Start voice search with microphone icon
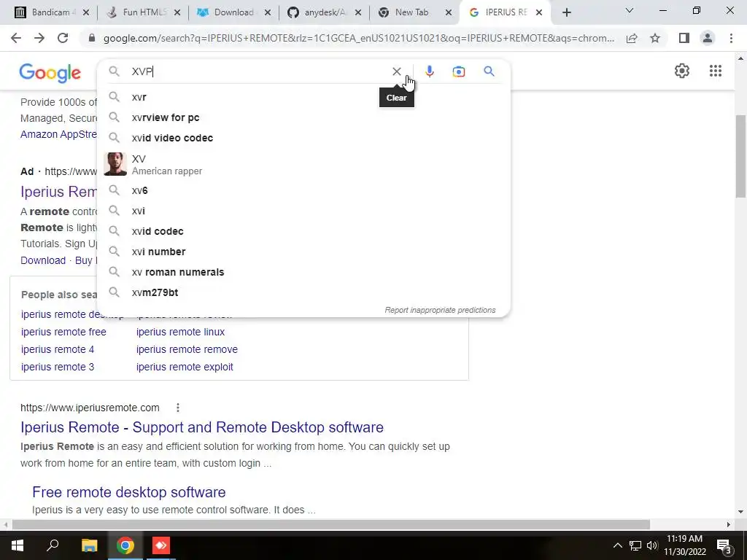The width and height of the screenshot is (747, 560). pyautogui.click(x=429, y=71)
